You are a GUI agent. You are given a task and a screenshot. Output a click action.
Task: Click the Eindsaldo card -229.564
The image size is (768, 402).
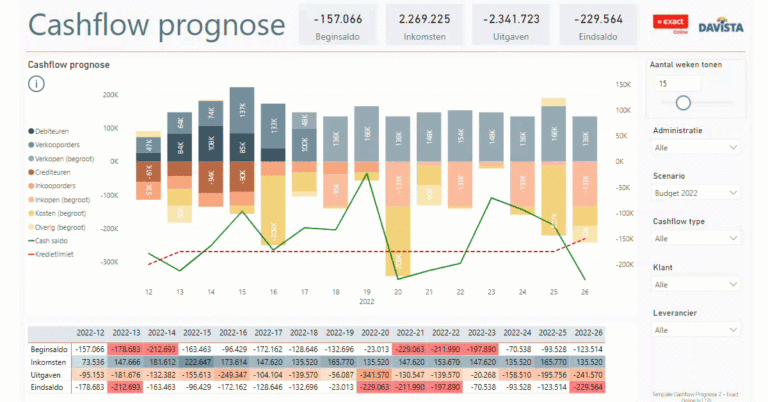[x=598, y=25]
